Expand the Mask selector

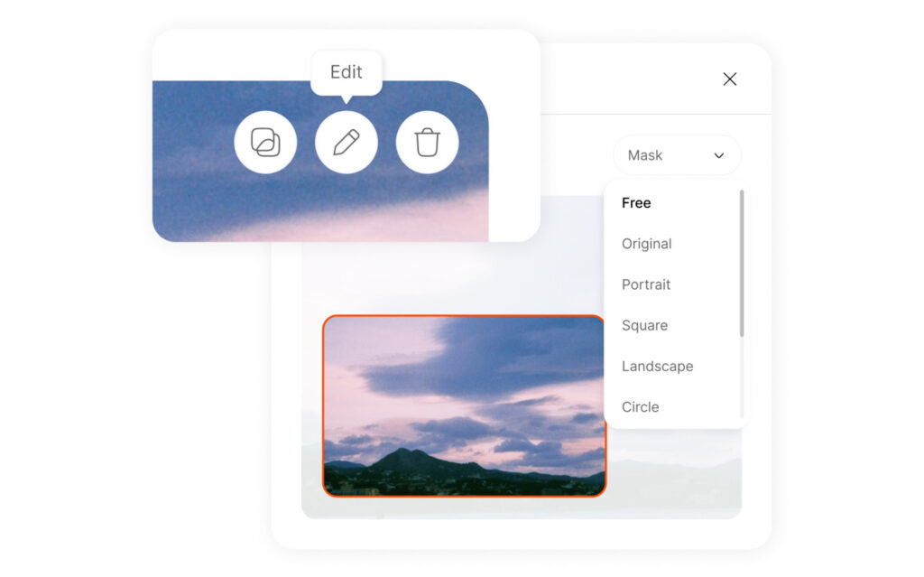click(x=677, y=155)
